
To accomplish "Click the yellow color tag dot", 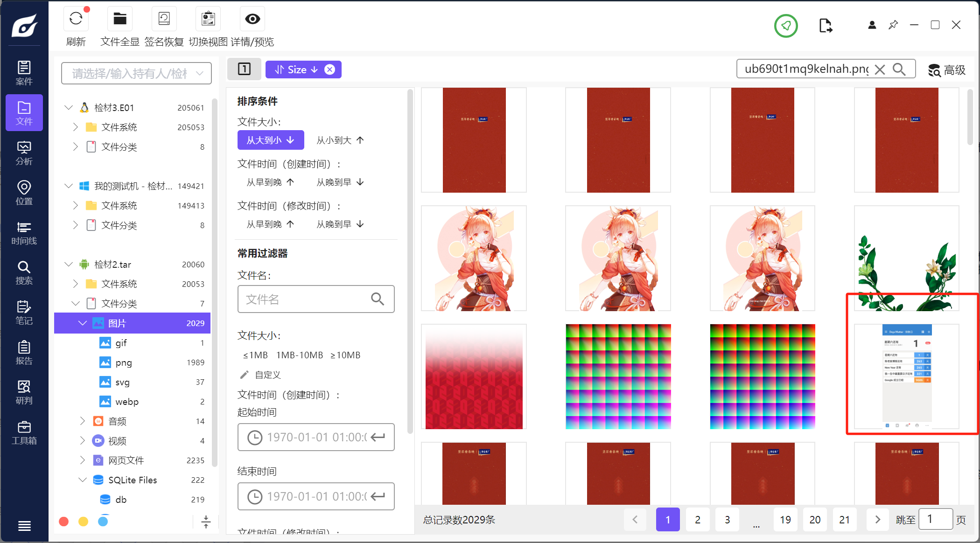I will point(83,521).
